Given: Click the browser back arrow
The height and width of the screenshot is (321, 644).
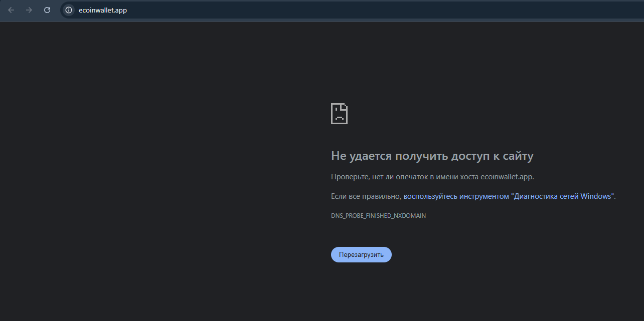Looking at the screenshot, I should 11,10.
